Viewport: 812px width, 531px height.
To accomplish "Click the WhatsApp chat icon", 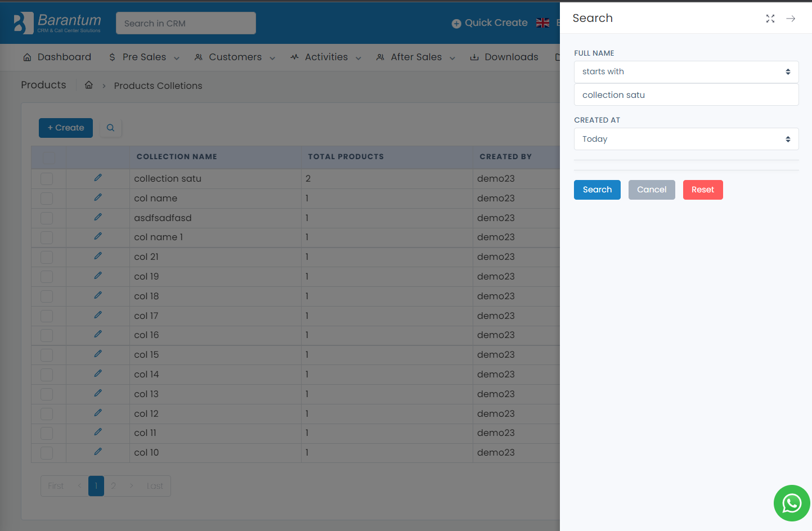I will 792,503.
